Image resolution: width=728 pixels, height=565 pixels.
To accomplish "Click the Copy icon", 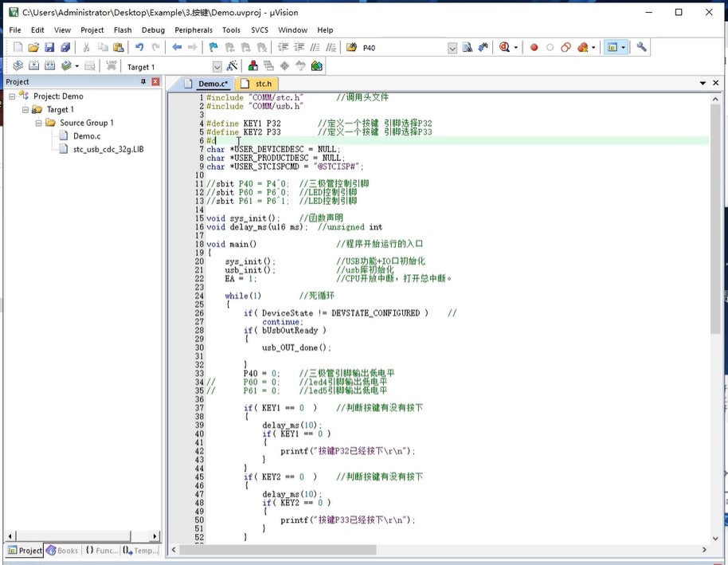I will pos(103,47).
